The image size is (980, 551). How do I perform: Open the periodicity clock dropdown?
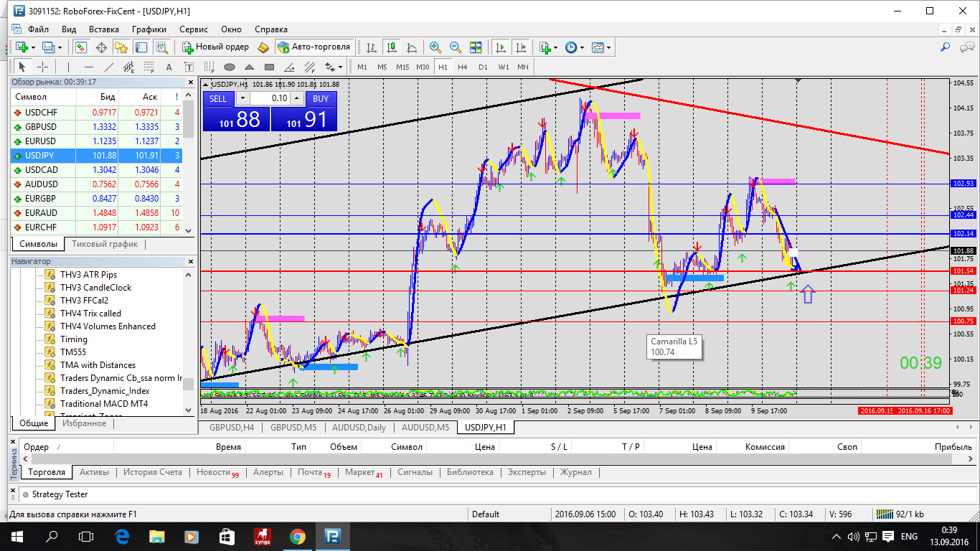(575, 47)
